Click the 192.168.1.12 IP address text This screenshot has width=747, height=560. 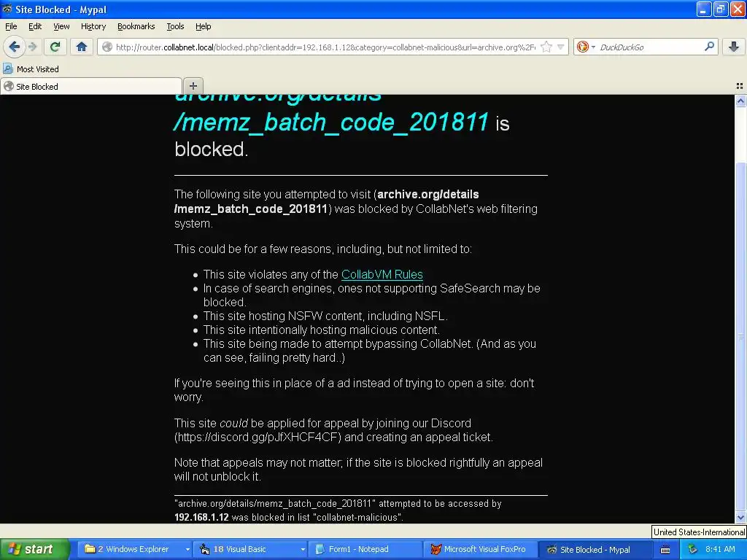(x=201, y=517)
